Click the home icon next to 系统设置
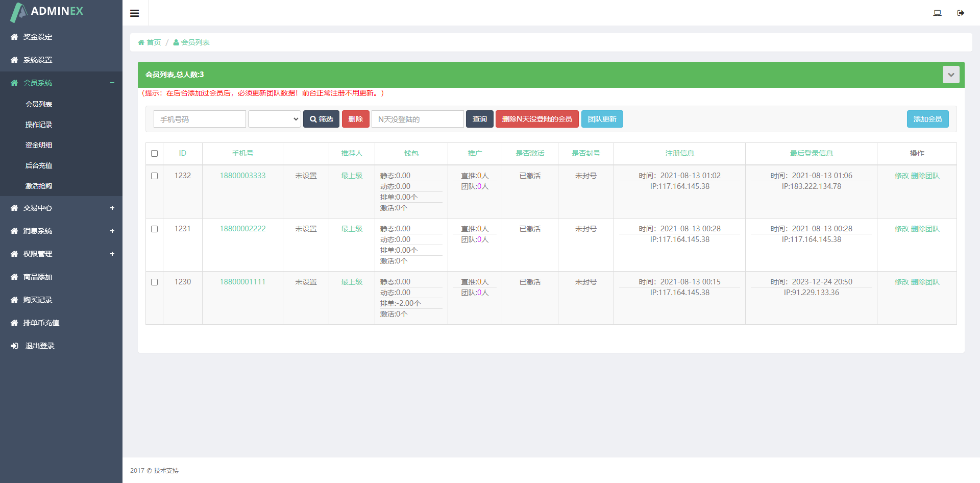980x483 pixels. click(14, 60)
